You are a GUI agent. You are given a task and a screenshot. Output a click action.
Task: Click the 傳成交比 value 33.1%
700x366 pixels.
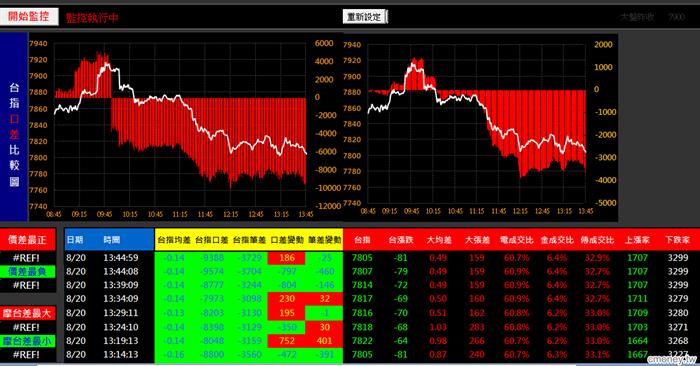point(597,354)
